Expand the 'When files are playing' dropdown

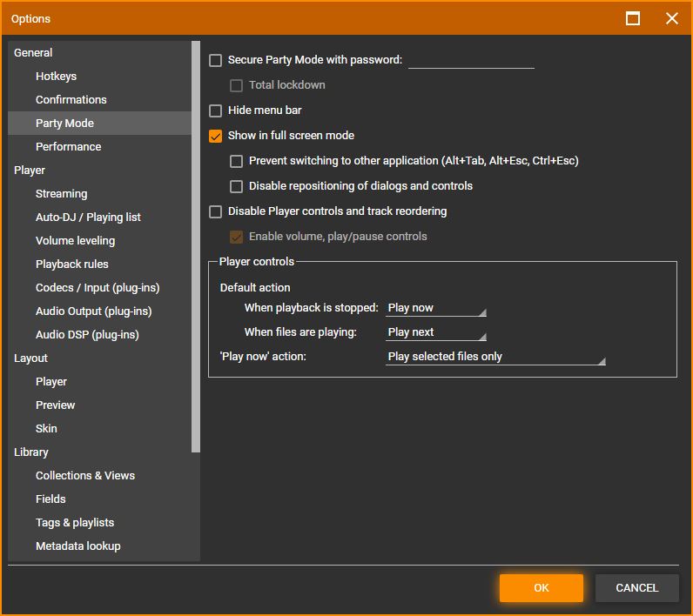[x=436, y=332]
